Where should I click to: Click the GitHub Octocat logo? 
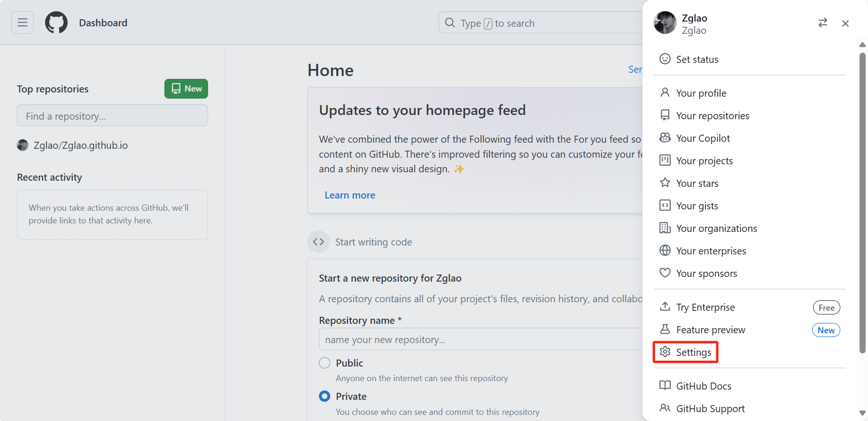tap(56, 23)
